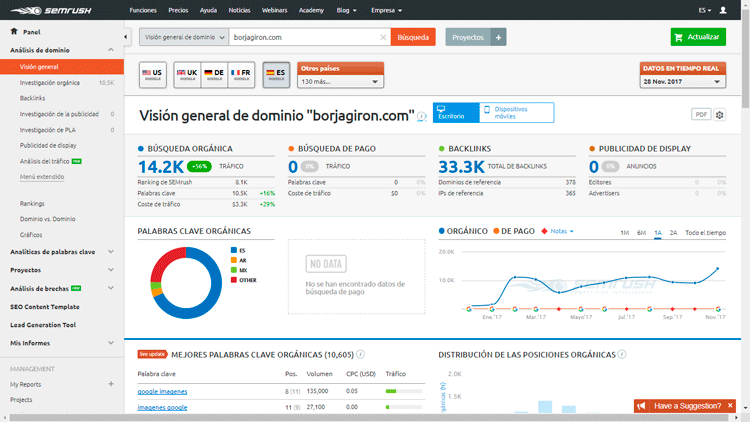Screen dimensions: 750x422
Task: Add a report with My Reports plus icon
Action: coord(111,384)
